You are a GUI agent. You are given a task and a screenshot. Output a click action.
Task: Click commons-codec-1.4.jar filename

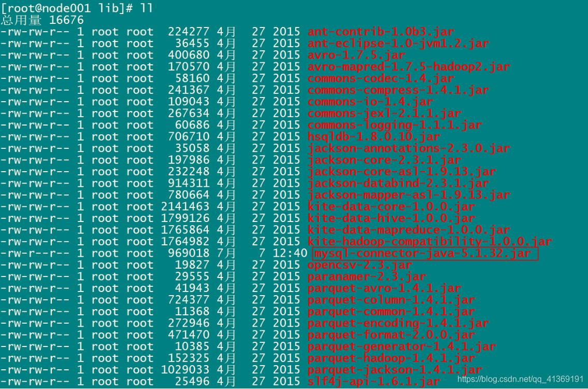[381, 78]
